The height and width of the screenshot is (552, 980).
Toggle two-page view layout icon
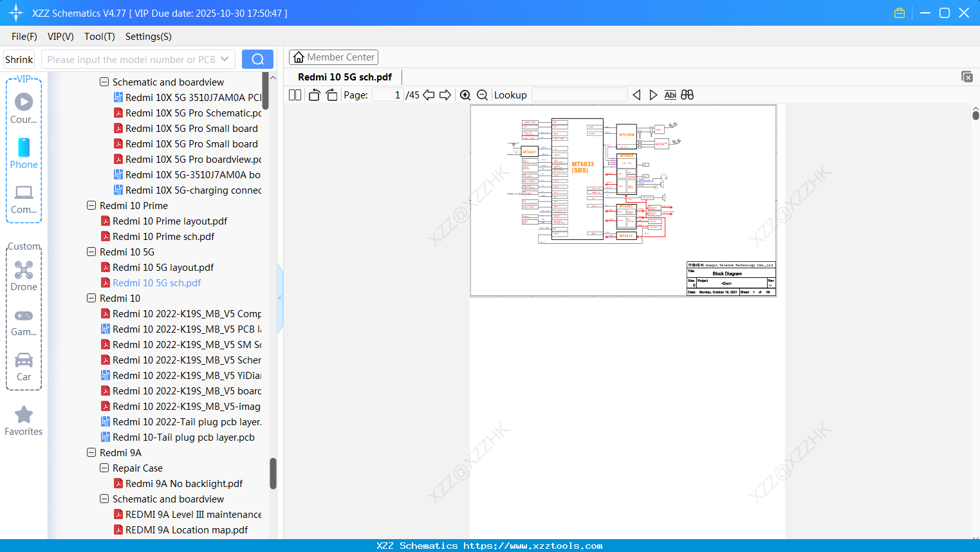click(x=295, y=95)
